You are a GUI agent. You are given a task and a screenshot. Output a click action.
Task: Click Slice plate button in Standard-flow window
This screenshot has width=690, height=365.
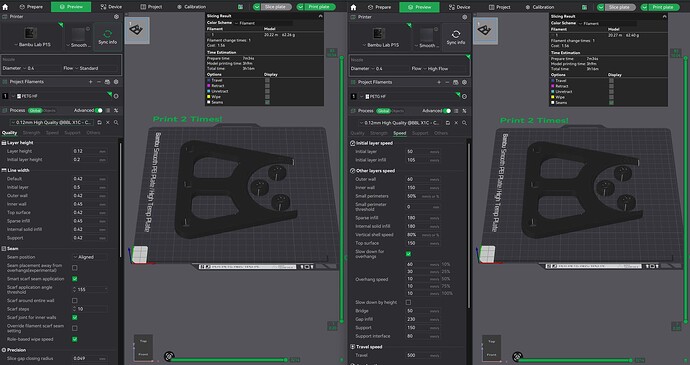(272, 7)
